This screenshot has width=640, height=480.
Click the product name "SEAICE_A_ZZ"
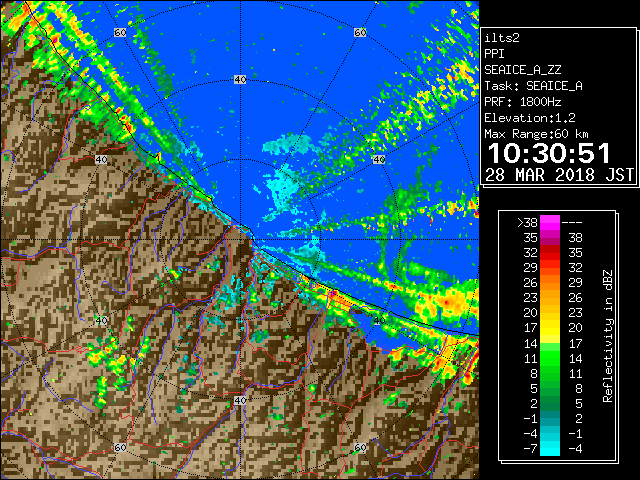(x=523, y=70)
